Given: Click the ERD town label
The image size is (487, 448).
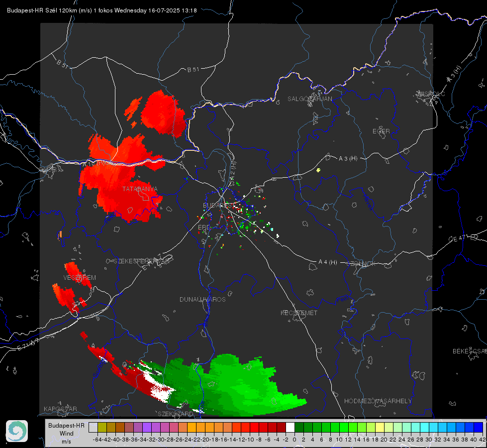Looking at the screenshot, I should point(204,227).
